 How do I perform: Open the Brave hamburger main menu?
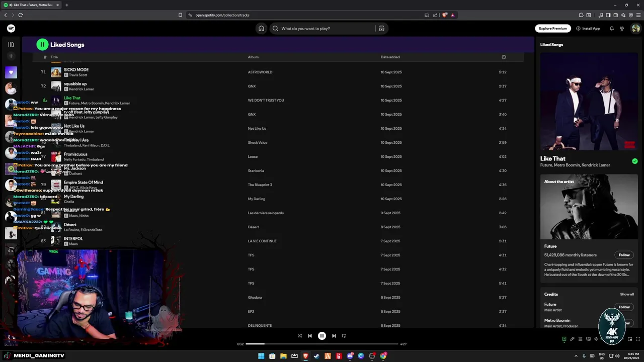click(x=638, y=15)
